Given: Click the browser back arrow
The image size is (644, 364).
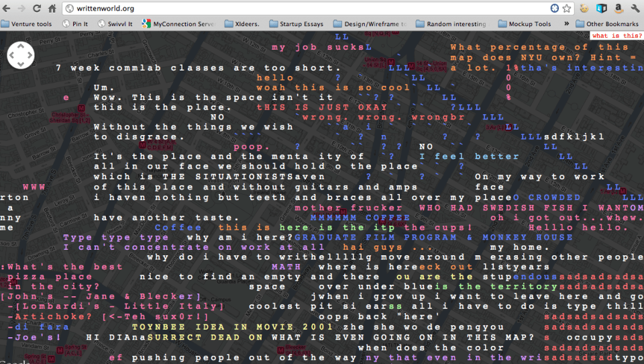Looking at the screenshot, I should click(7, 9).
